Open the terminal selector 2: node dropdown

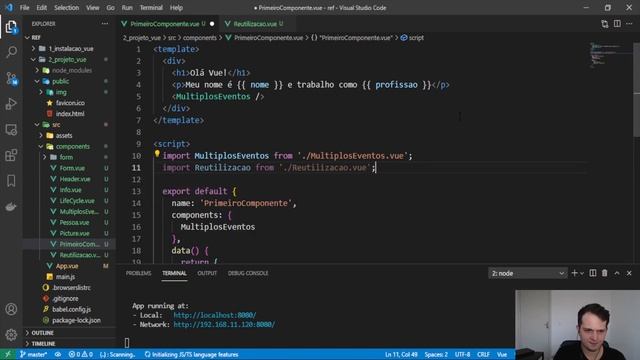coord(527,273)
